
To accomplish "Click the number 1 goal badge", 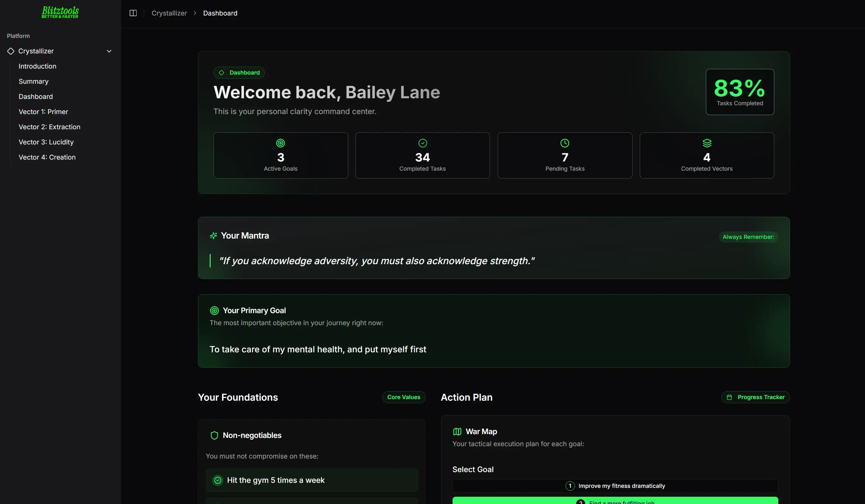I will [570, 486].
